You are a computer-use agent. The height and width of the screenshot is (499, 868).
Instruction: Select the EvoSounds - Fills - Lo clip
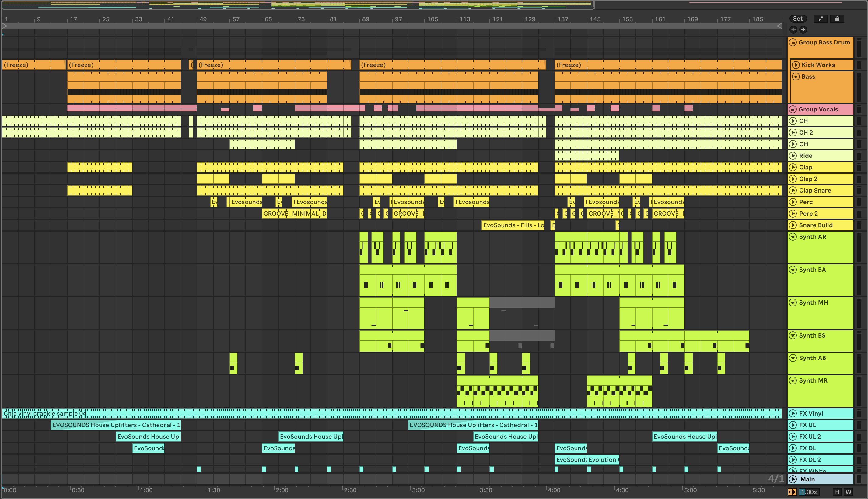[x=513, y=225]
